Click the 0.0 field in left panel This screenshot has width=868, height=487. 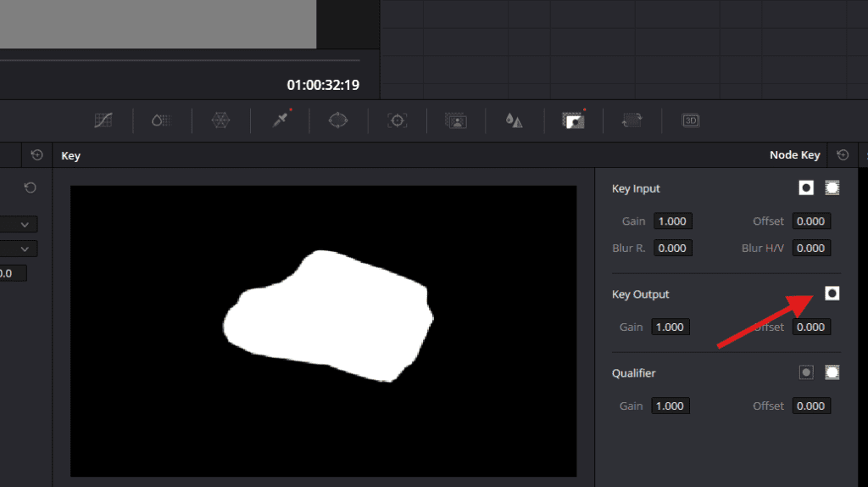[x=13, y=273]
